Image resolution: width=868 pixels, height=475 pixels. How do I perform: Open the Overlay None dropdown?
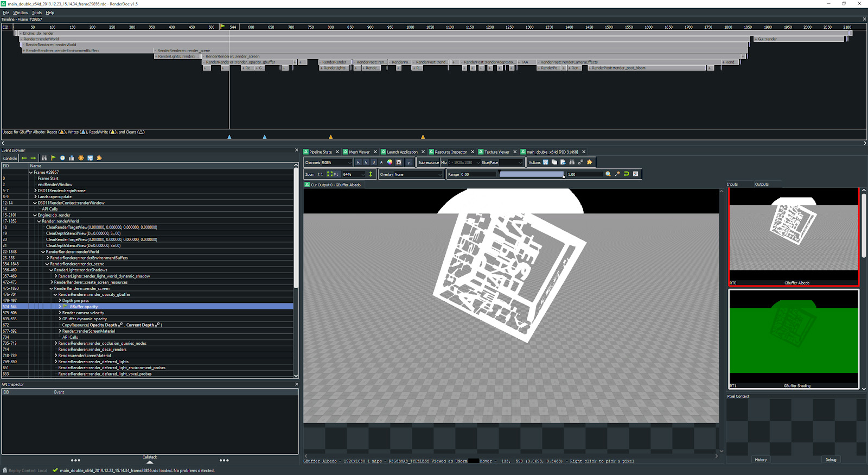[411, 174]
